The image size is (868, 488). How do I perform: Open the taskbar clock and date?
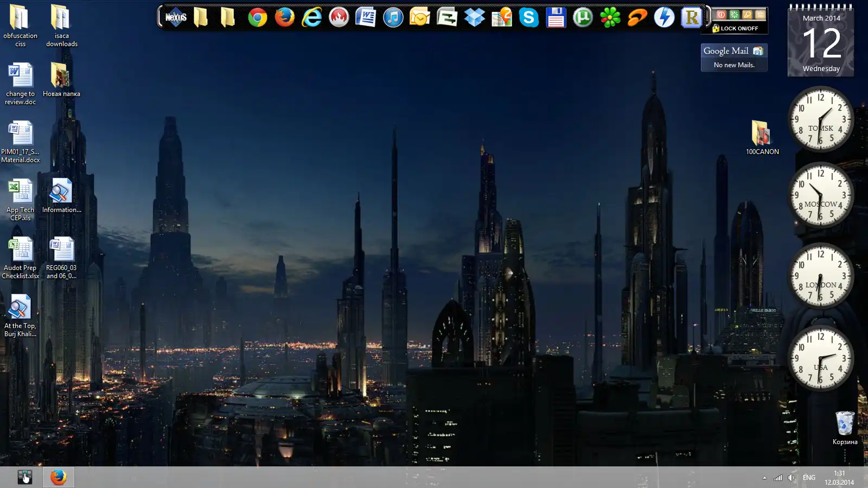pos(839,478)
